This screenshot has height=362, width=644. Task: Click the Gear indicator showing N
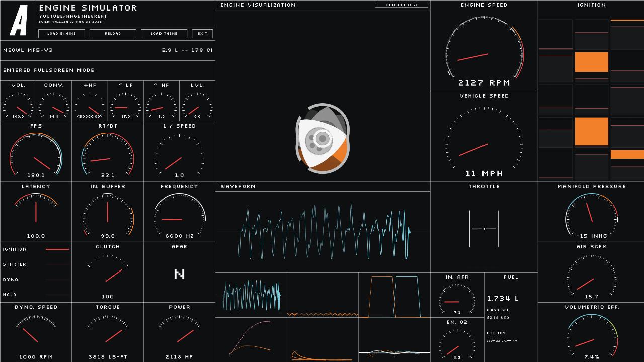[x=179, y=274]
